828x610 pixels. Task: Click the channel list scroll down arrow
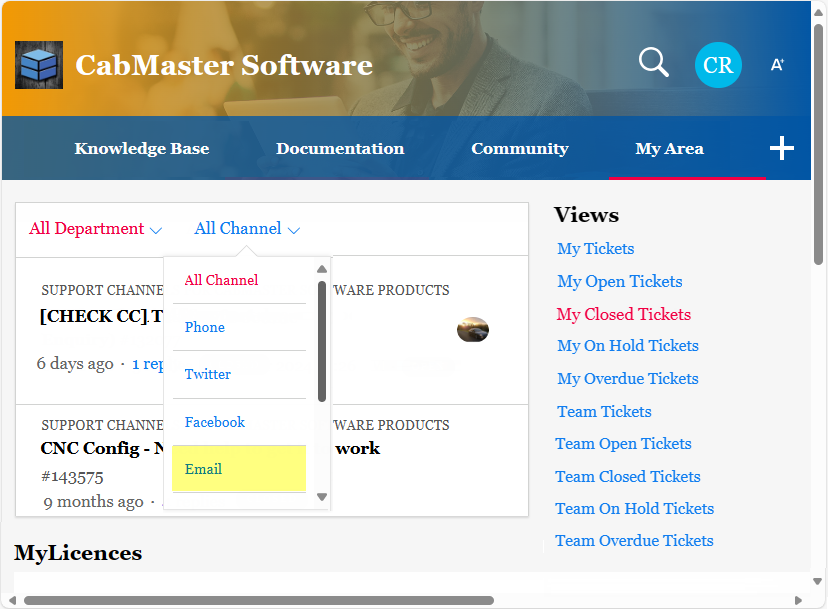pyautogui.click(x=321, y=497)
